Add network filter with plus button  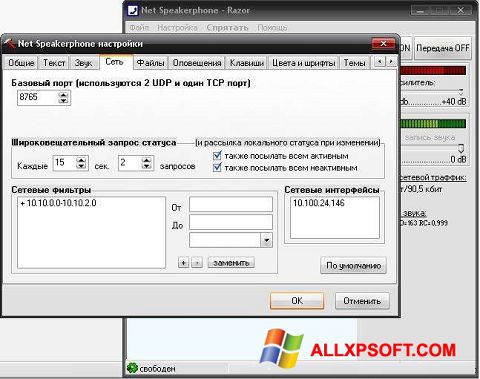click(x=183, y=263)
